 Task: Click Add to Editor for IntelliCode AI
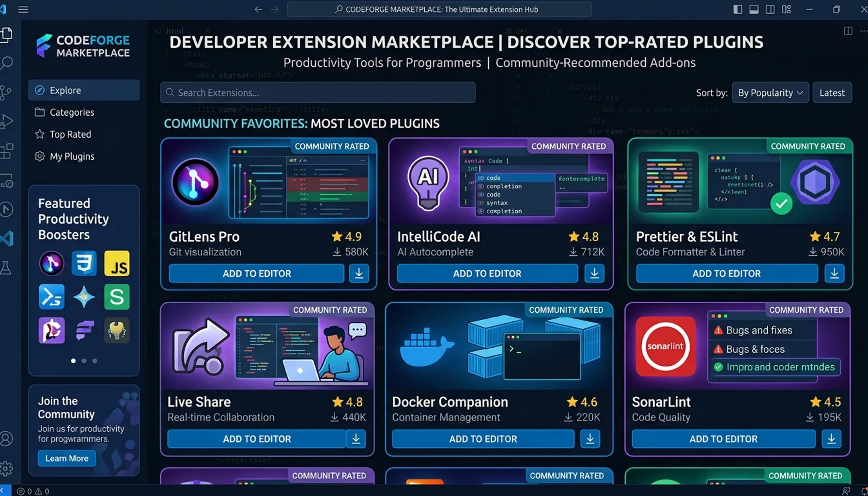(487, 274)
